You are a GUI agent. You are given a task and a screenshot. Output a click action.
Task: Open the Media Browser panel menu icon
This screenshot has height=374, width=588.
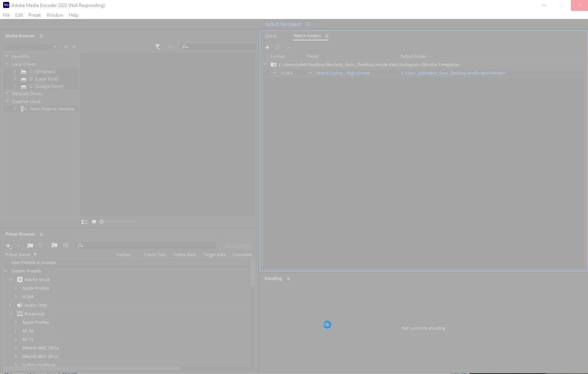(x=41, y=36)
